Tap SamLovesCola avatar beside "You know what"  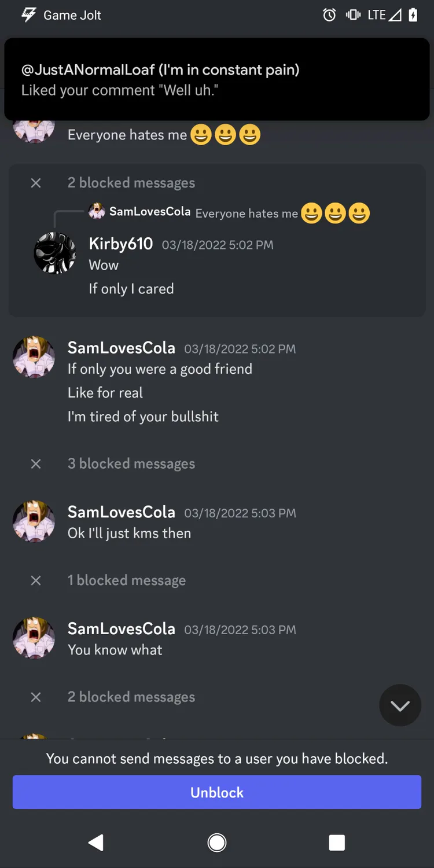pyautogui.click(x=34, y=638)
